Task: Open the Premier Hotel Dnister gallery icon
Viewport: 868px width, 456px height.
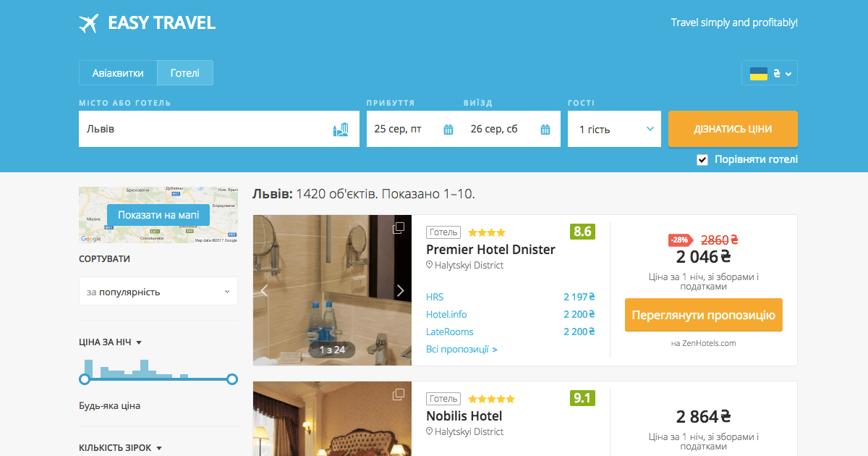Action: click(x=399, y=228)
